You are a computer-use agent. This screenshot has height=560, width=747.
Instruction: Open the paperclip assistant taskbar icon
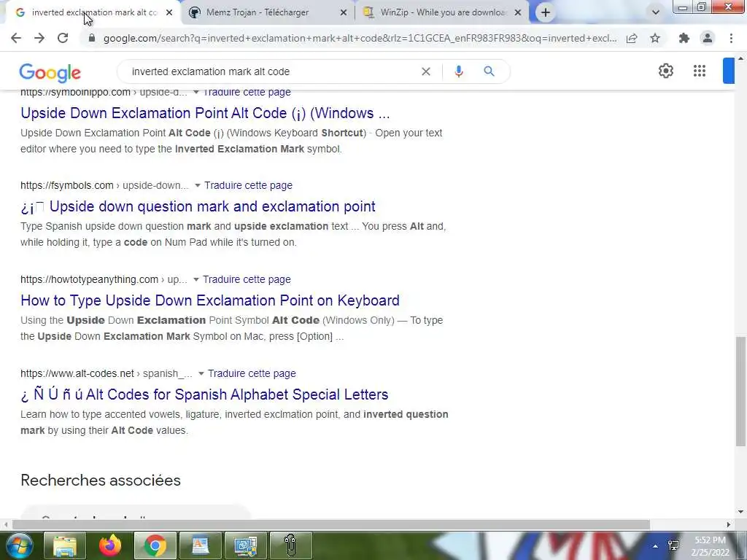pyautogui.click(x=290, y=545)
